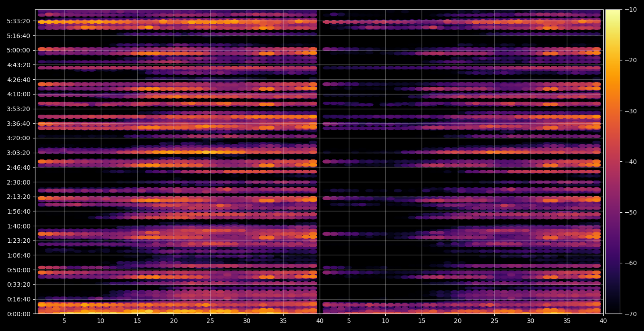Click the 5:16:40 y-axis tick label

(x=19, y=36)
